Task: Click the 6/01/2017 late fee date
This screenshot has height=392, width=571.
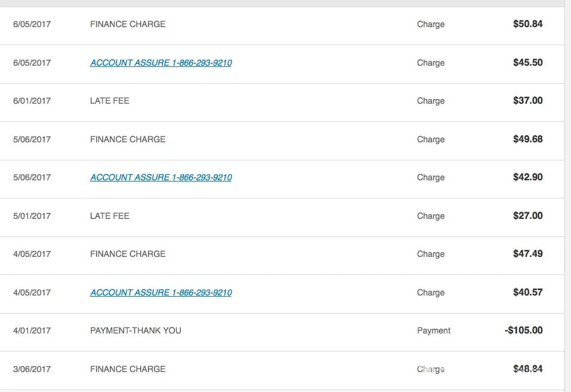Action: click(x=32, y=101)
